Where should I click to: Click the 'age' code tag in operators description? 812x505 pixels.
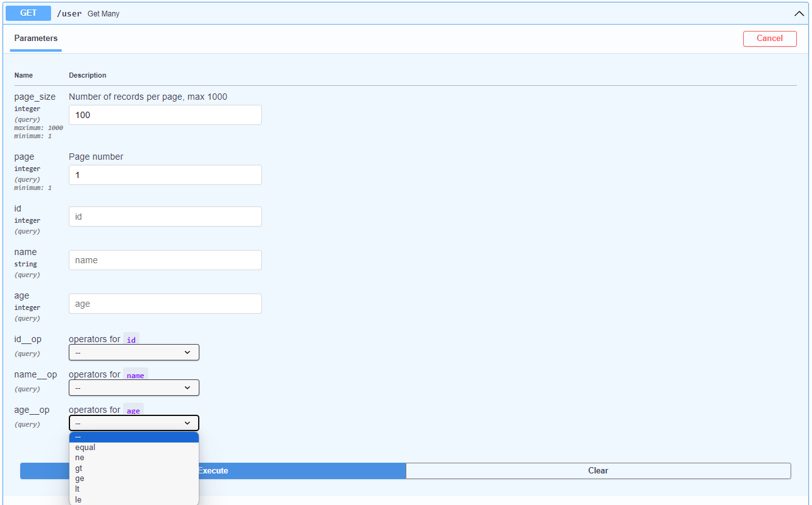click(x=133, y=410)
